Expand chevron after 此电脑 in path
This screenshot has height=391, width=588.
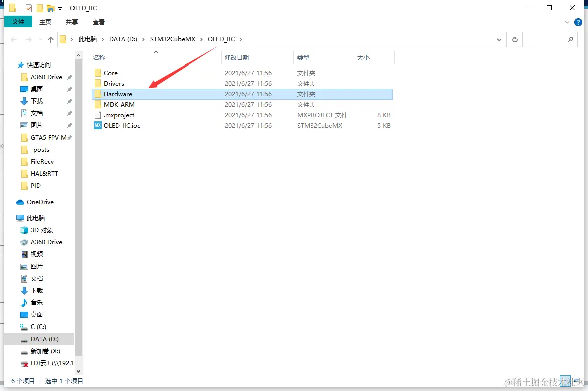pyautogui.click(x=102, y=39)
